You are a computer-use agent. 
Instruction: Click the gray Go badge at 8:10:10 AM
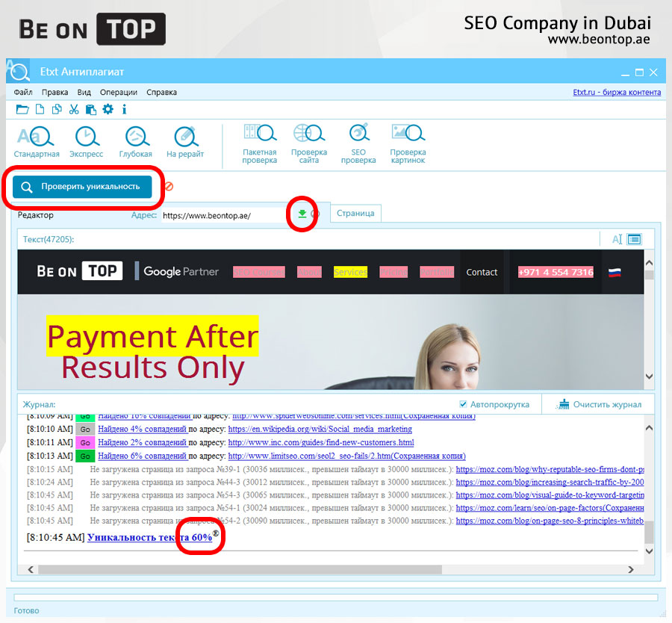(x=85, y=430)
